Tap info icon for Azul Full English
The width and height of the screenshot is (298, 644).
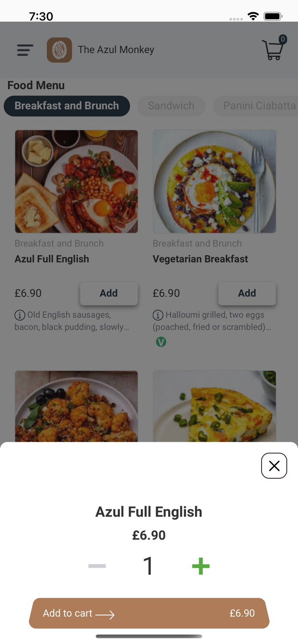(20, 315)
